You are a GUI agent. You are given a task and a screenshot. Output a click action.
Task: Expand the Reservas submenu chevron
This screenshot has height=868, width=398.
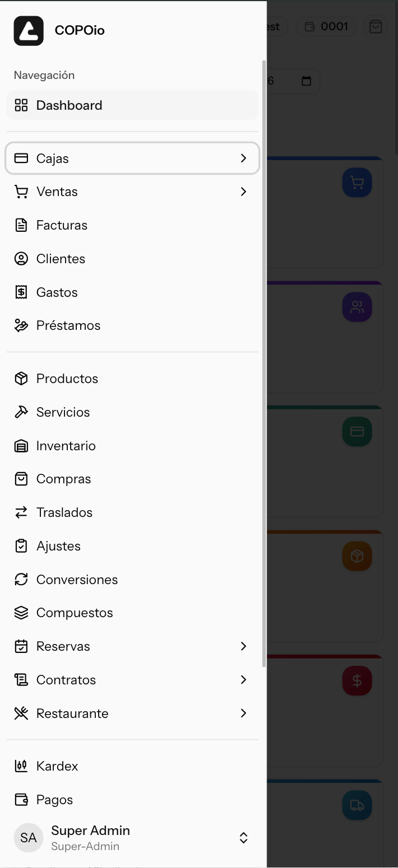[243, 646]
